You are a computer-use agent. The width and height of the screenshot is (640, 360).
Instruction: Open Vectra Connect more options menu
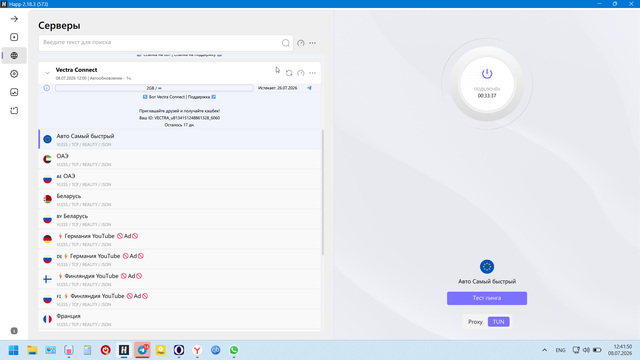313,73
